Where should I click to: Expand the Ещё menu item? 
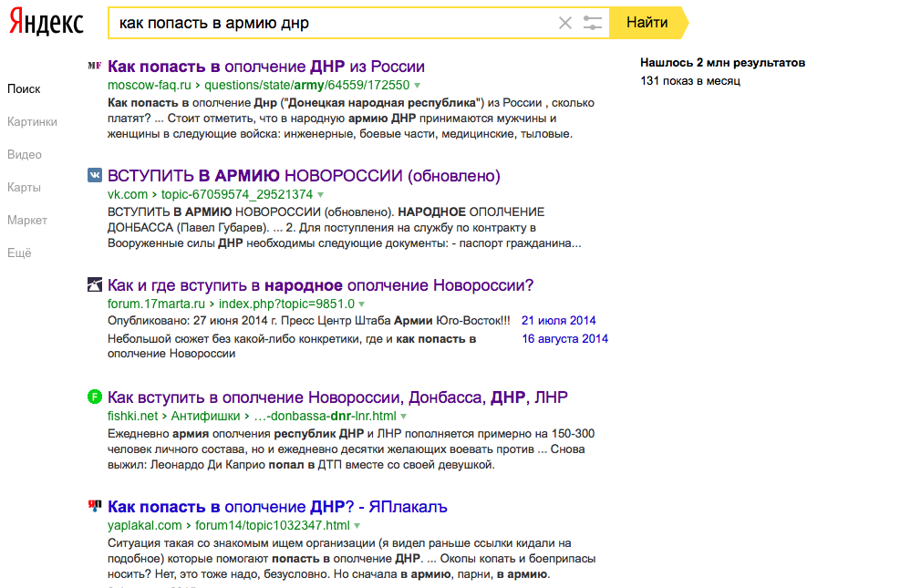(19, 253)
